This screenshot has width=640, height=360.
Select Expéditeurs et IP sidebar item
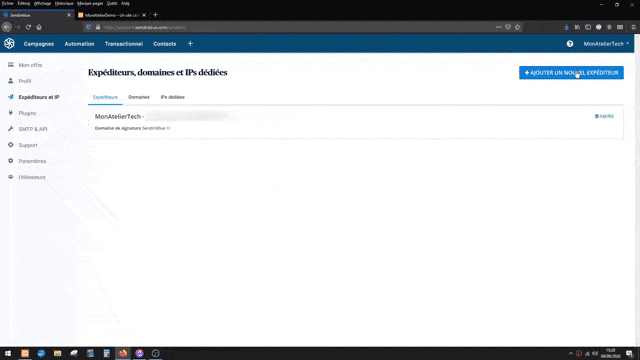[39, 97]
